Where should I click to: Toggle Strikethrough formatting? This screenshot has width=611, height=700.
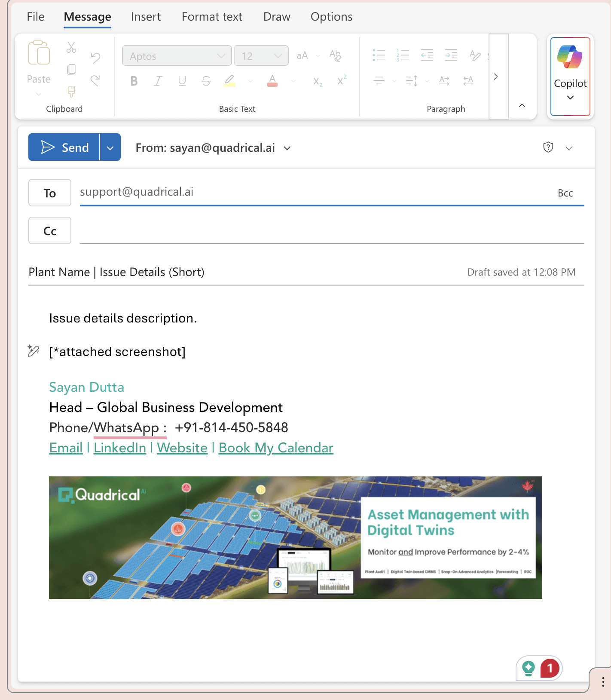[206, 81]
